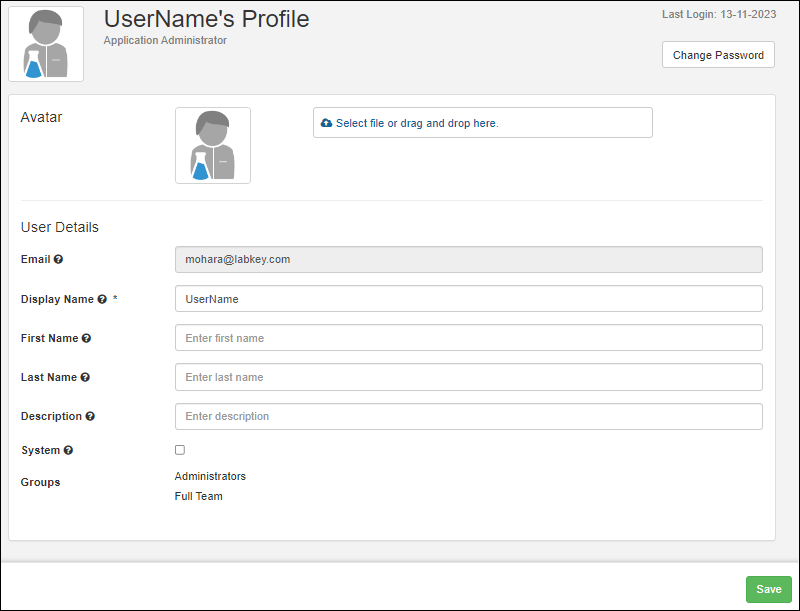Select the Description input field
The image size is (800, 611).
[468, 416]
